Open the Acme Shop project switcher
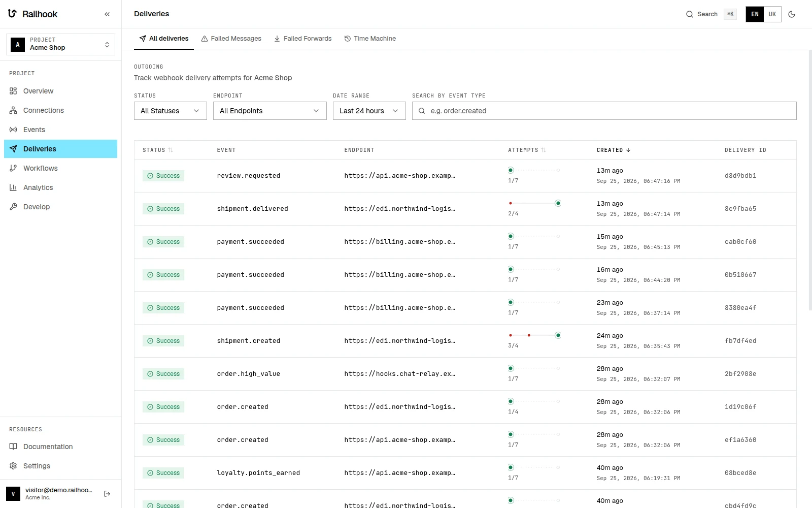Screen dimensions: 812x508 pyautogui.click(x=60, y=44)
